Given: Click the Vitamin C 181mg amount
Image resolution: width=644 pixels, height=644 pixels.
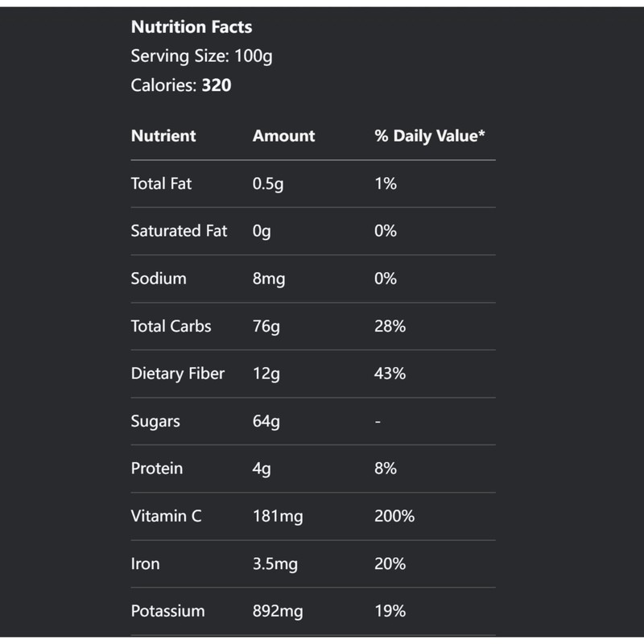Looking at the screenshot, I should 278,517.
